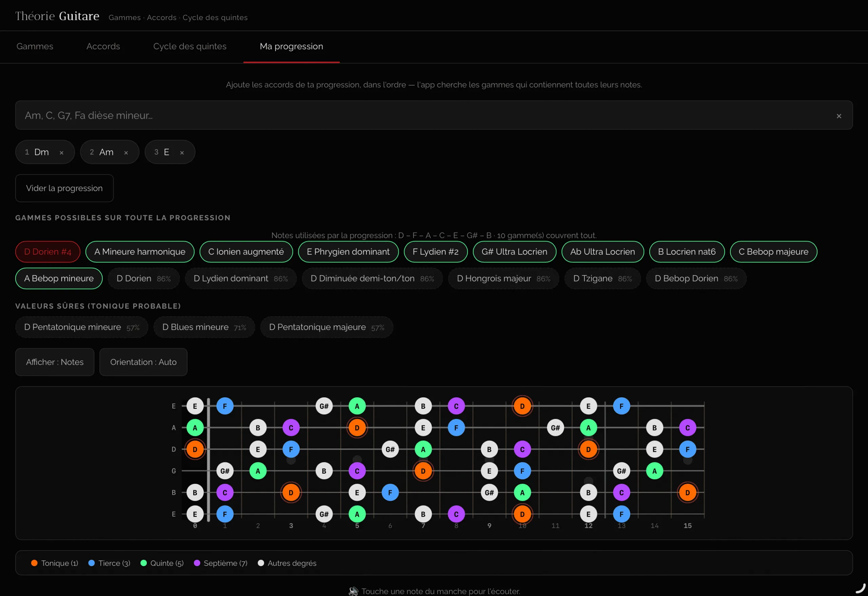Select A Mineure harmonique scale

coord(140,252)
